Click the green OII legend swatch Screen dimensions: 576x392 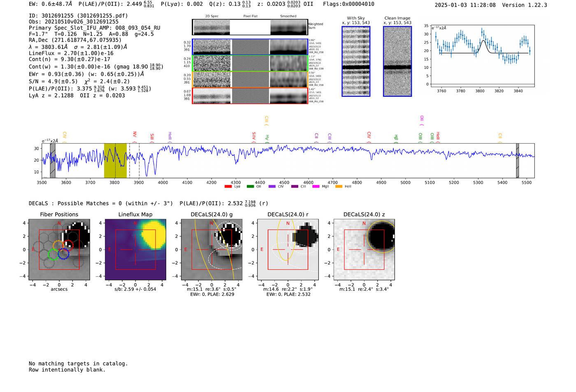pos(250,187)
